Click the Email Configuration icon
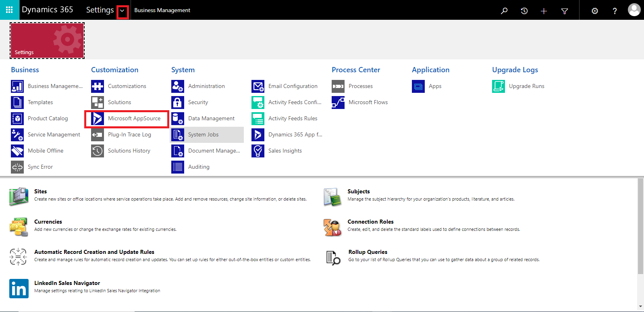The height and width of the screenshot is (312, 644). (x=258, y=86)
